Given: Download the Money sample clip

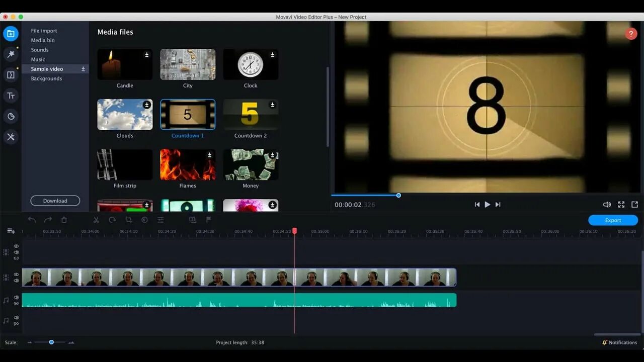Looking at the screenshot, I should coord(272,155).
